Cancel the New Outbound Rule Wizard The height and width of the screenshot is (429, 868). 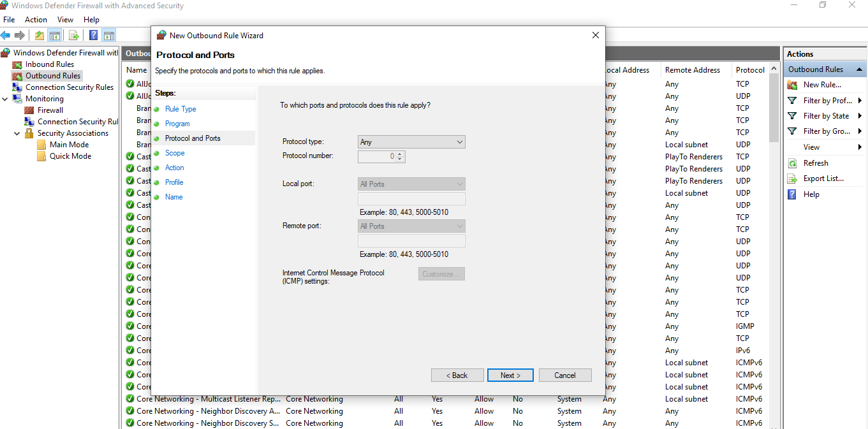565,375
